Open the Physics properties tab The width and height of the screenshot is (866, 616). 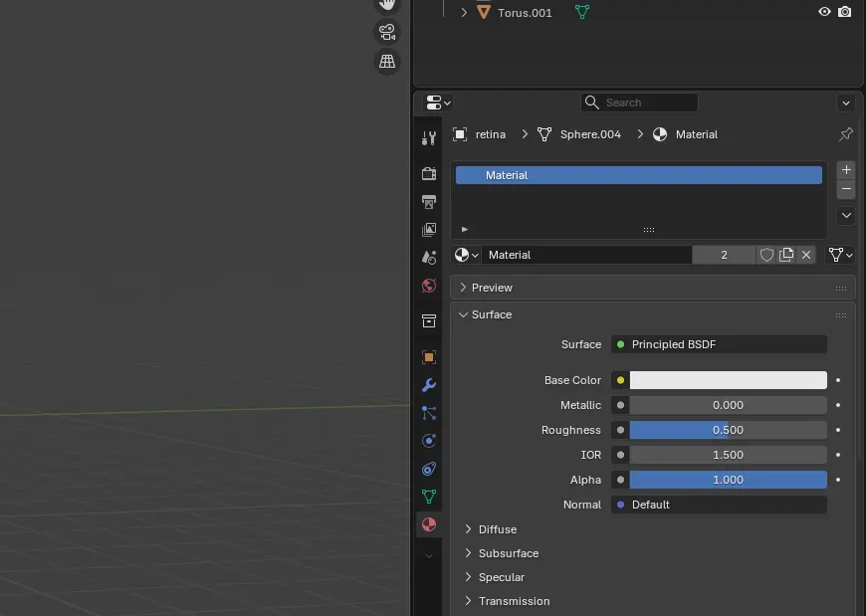coord(429,441)
